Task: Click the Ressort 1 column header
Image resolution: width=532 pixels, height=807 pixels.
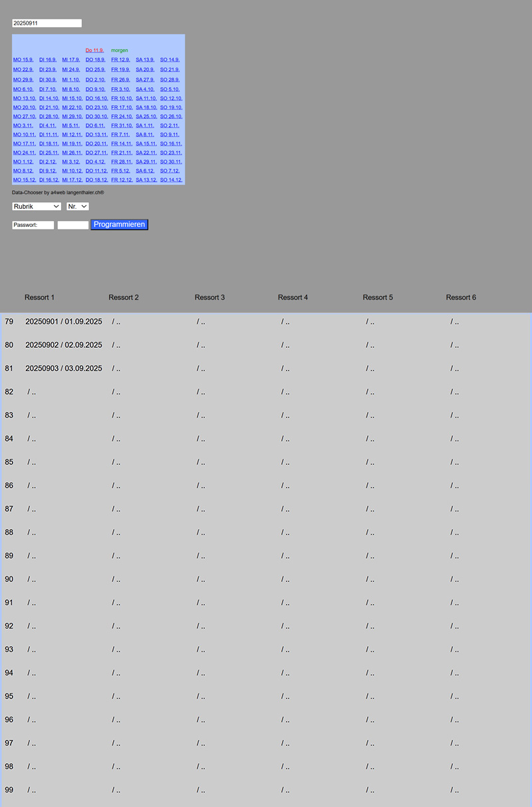Action: [40, 297]
